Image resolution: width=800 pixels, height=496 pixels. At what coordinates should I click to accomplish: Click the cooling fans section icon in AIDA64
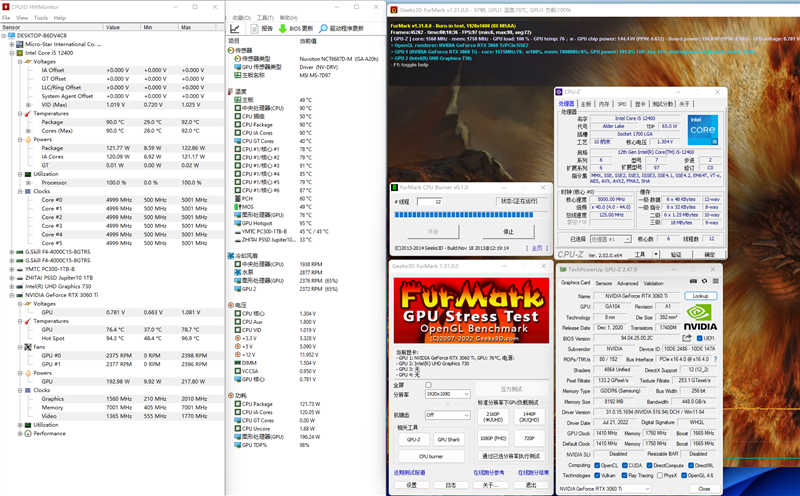(231, 256)
